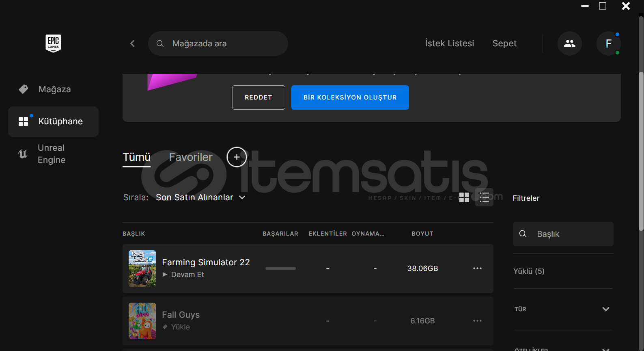Viewport: 644px width, 351px height.
Task: Open options menu for Fall Guys
Action: pos(477,321)
